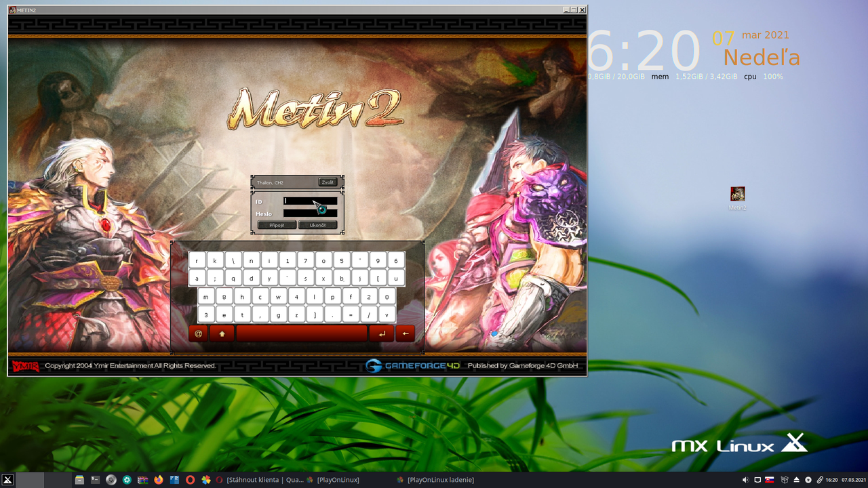This screenshot has width=868, height=488.
Task: Click the backspace arrow key on the virtual keyboard
Action: (405, 333)
